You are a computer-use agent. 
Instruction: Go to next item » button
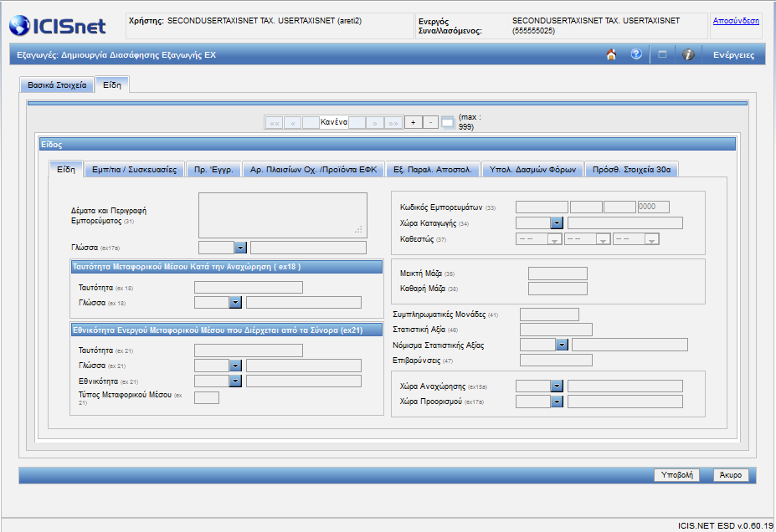tap(375, 123)
